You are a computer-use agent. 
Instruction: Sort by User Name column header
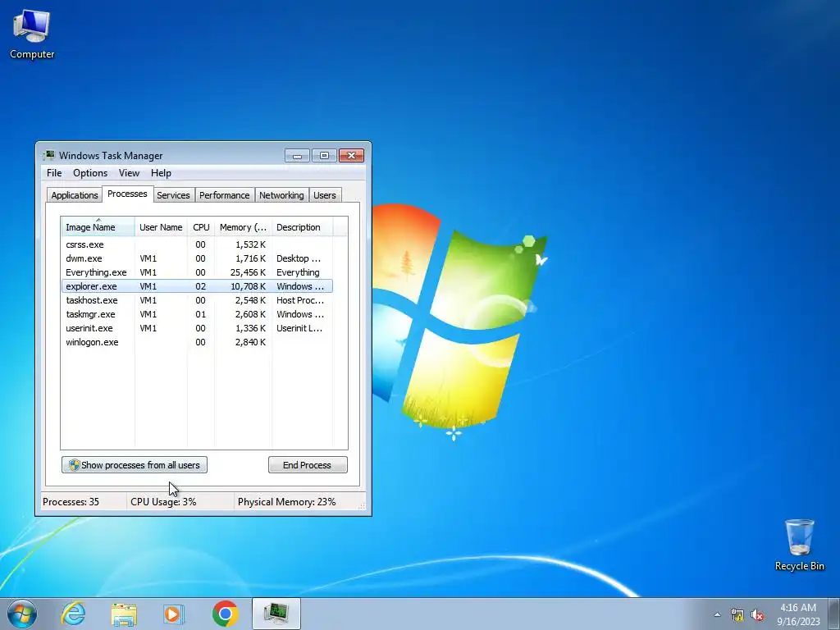pos(161,227)
